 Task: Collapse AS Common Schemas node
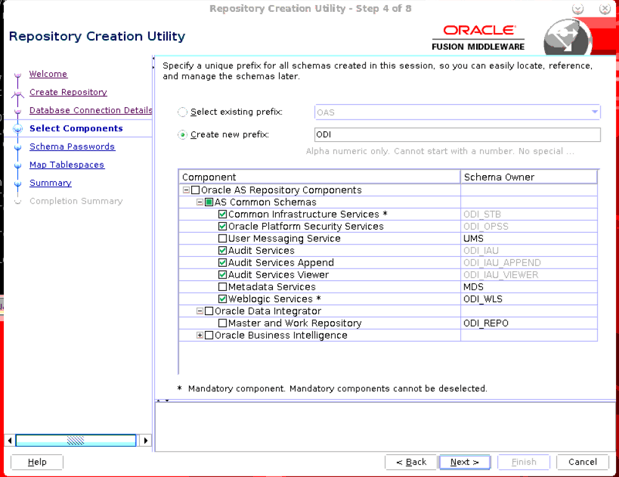pos(200,202)
